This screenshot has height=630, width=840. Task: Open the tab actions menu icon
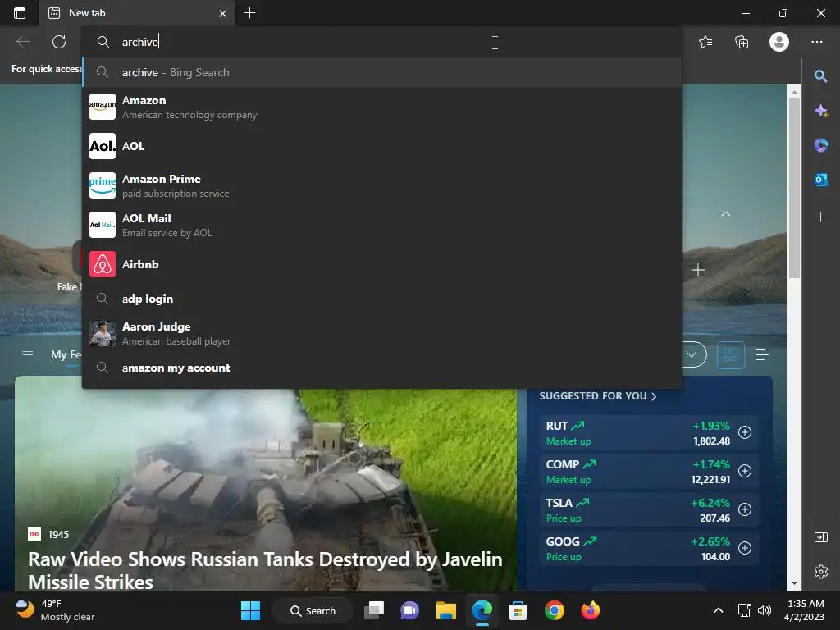[20, 13]
